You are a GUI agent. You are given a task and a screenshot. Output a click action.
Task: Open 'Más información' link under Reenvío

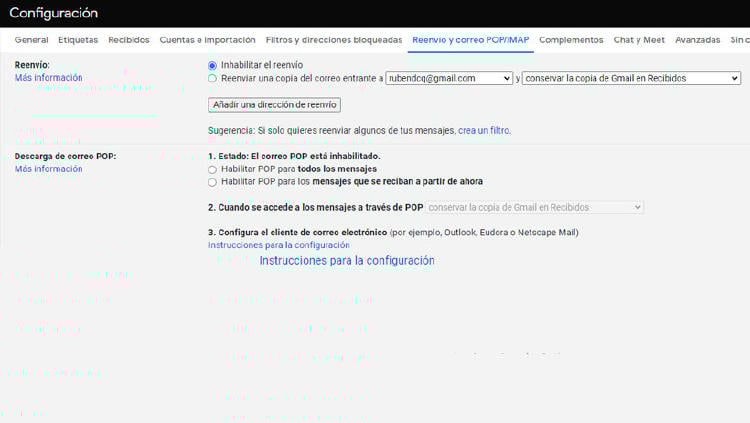pos(48,78)
